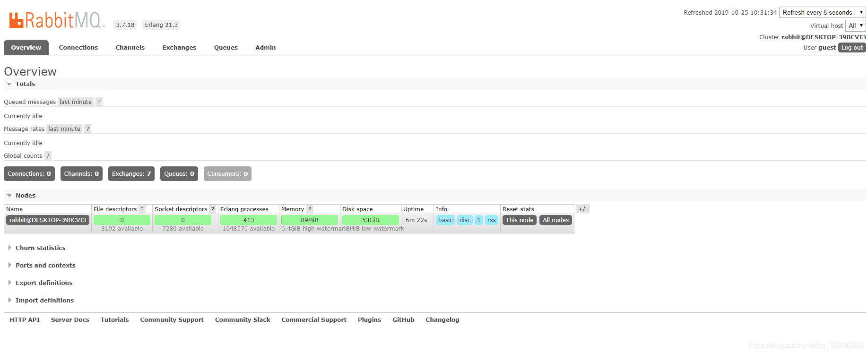This screenshot has width=868, height=354.
Task: Click the cluster name rabbit@DESKTOP-390CVI3
Action: click(x=824, y=37)
